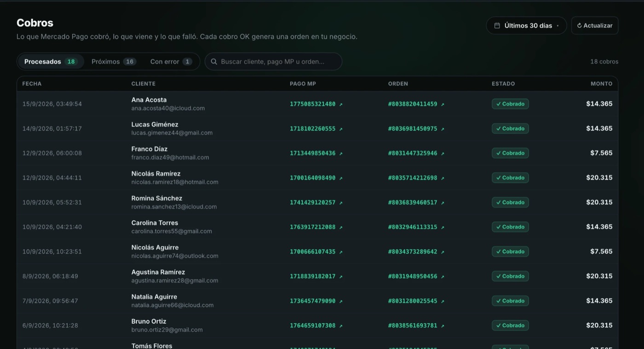Select email lucas.gimenez44@gmail.com
Viewport: 644px width, 349px height.
tap(172, 133)
